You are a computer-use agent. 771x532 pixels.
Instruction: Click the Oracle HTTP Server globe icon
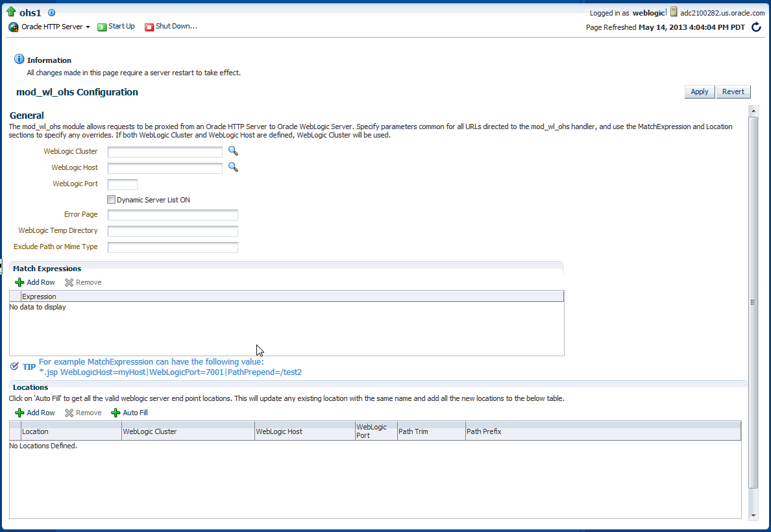pyautogui.click(x=13, y=27)
